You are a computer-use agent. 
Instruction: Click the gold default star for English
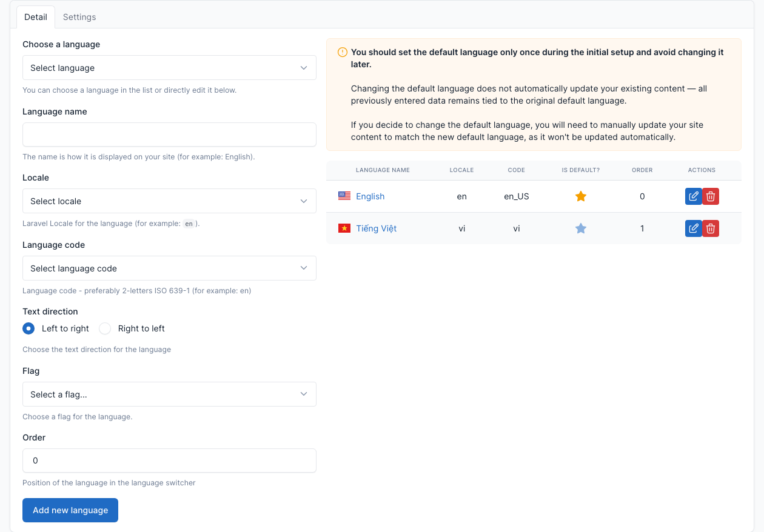click(x=581, y=196)
